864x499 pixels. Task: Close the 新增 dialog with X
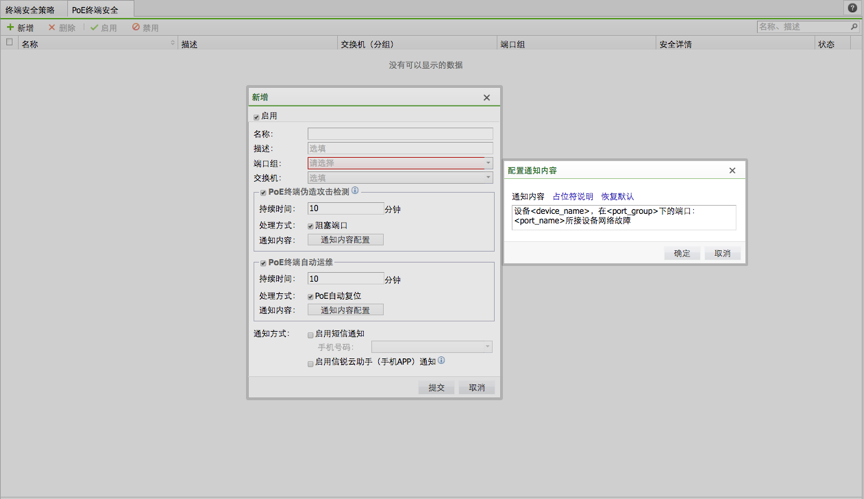487,98
